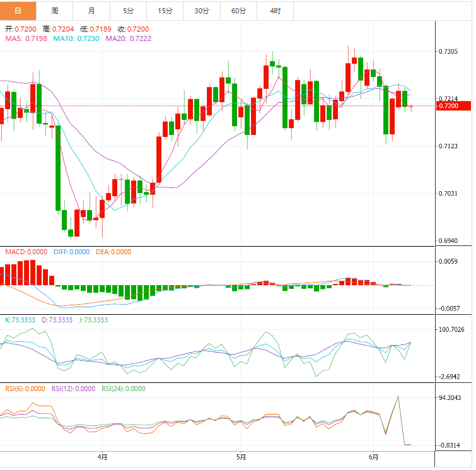Click the MA20 indicator label
The image size is (476, 470).
pyautogui.click(x=128, y=38)
